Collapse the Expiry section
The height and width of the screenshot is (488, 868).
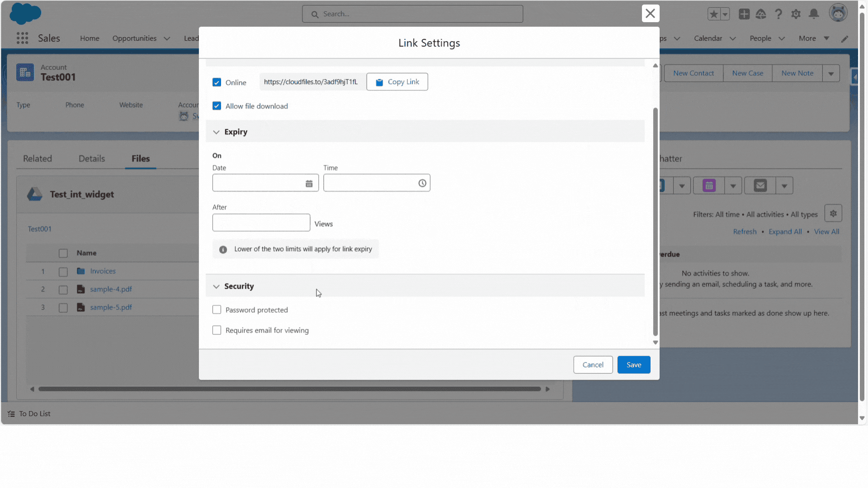pyautogui.click(x=217, y=131)
